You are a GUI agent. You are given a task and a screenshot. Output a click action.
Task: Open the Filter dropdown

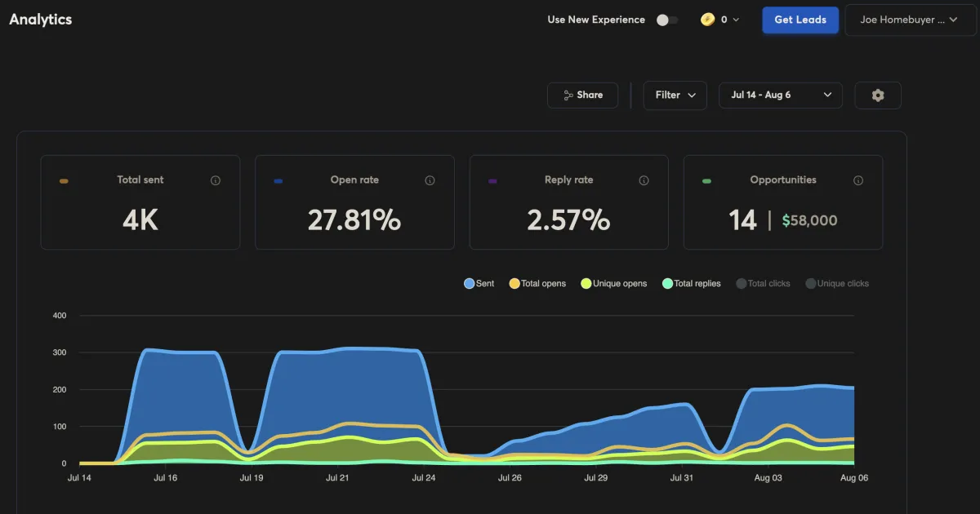675,95
